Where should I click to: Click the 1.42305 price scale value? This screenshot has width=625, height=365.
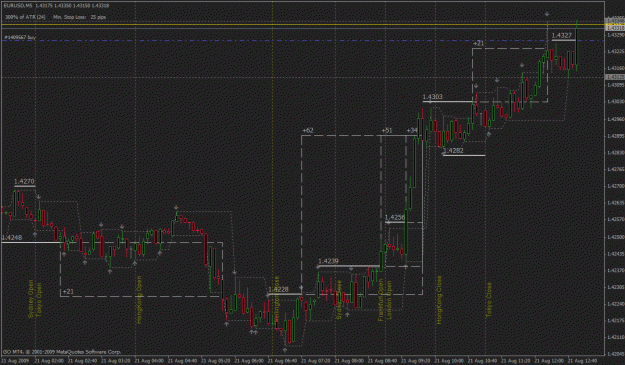615,287
